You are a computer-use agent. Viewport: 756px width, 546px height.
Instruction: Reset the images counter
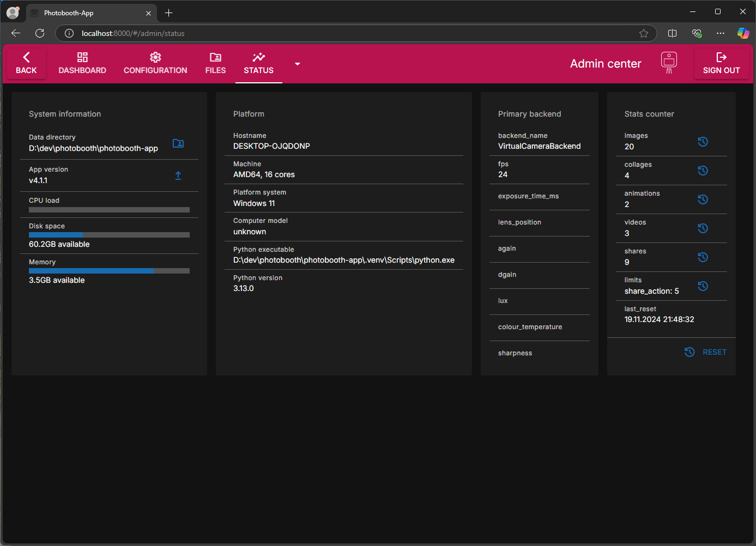pyautogui.click(x=703, y=142)
